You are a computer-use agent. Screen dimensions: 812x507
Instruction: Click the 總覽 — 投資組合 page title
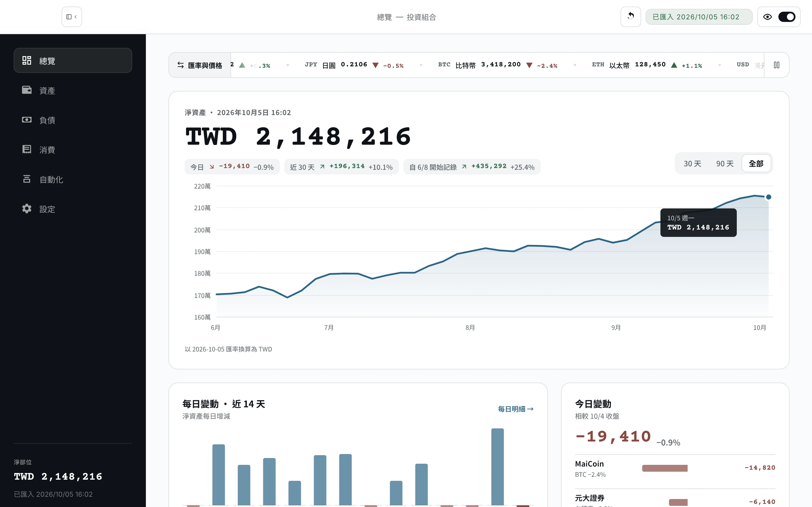pos(407,17)
